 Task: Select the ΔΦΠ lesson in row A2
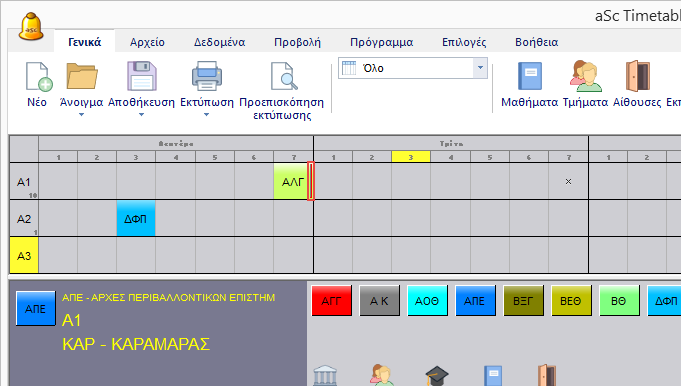click(x=136, y=218)
